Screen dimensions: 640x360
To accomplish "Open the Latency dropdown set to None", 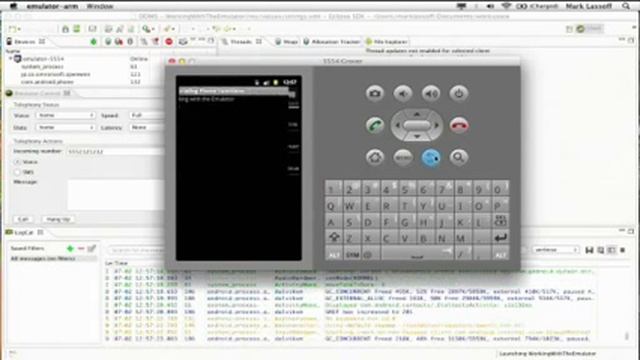I will [147, 128].
